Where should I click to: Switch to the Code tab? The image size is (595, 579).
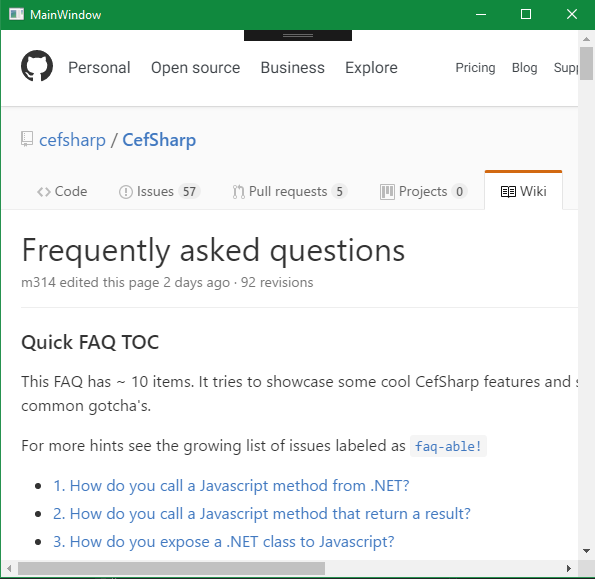point(62,191)
